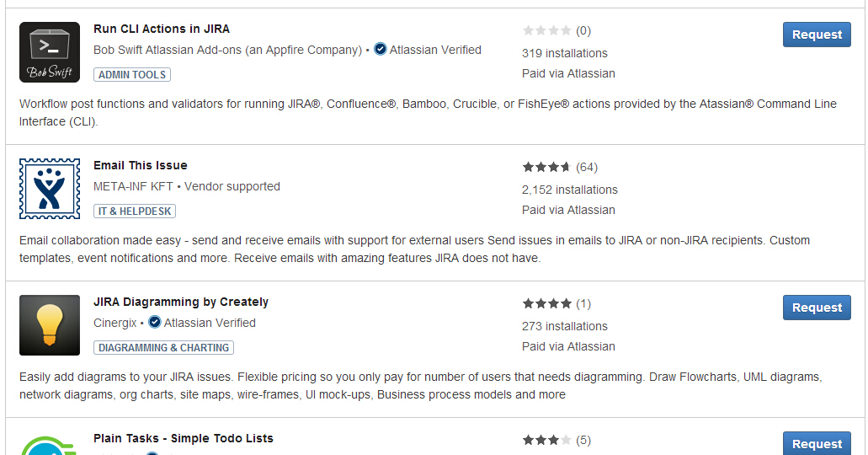Open the Bob Swift CLI add-on logo

pyautogui.click(x=50, y=52)
